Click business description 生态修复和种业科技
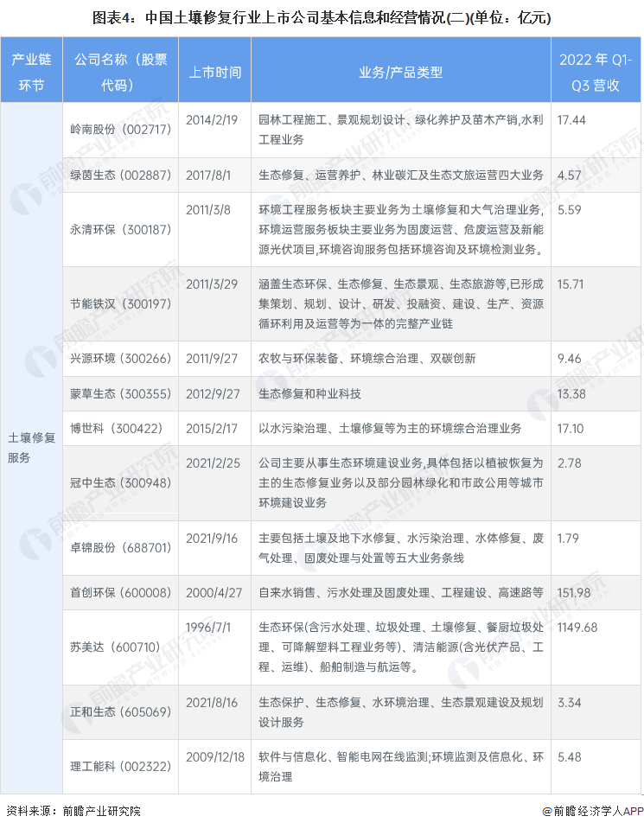Viewport: 644px width, 829px height. coord(309,394)
